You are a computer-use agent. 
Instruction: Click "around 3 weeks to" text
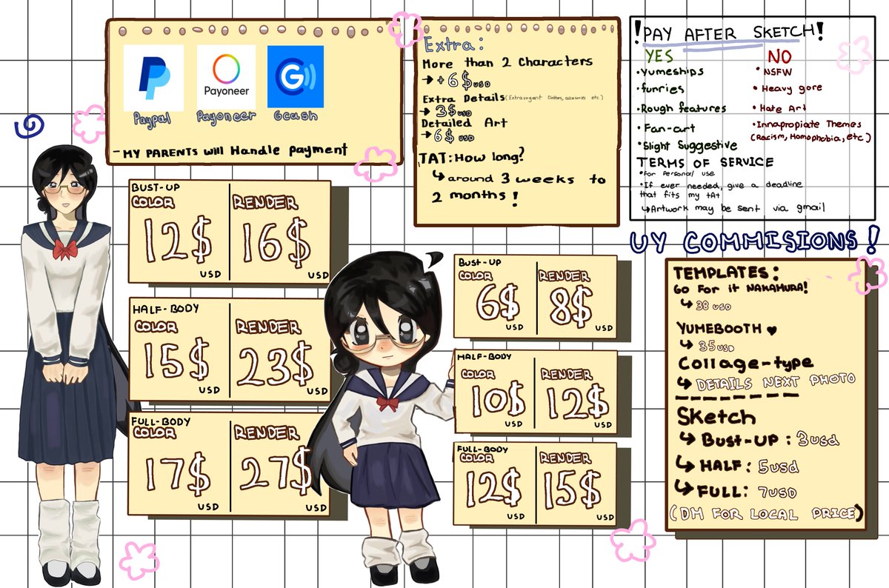click(x=519, y=179)
